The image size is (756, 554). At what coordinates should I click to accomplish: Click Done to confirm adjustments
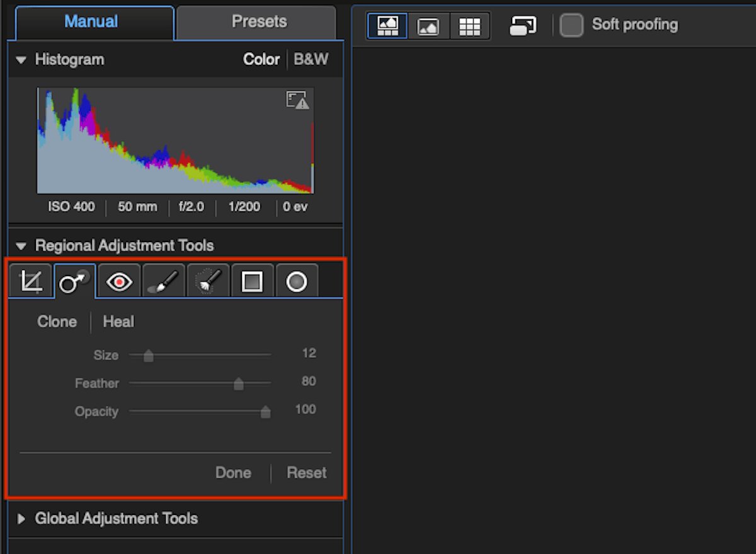(x=233, y=472)
